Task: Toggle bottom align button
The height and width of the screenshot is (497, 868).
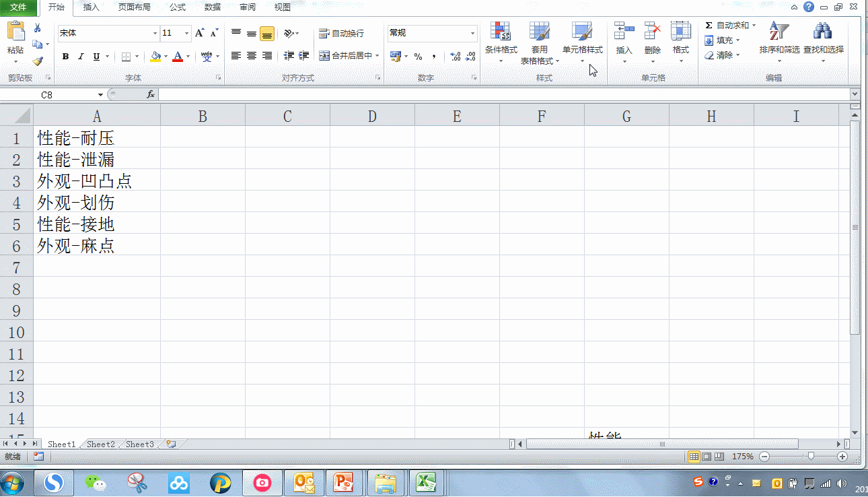Action: point(267,33)
